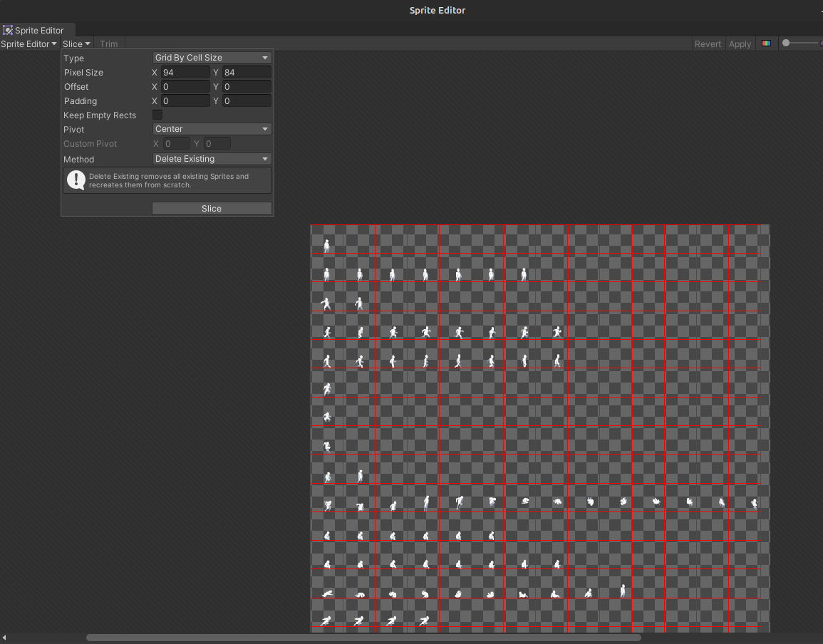This screenshot has height=644, width=823.
Task: Select the last sprite in the bottom row
Action: click(423, 621)
